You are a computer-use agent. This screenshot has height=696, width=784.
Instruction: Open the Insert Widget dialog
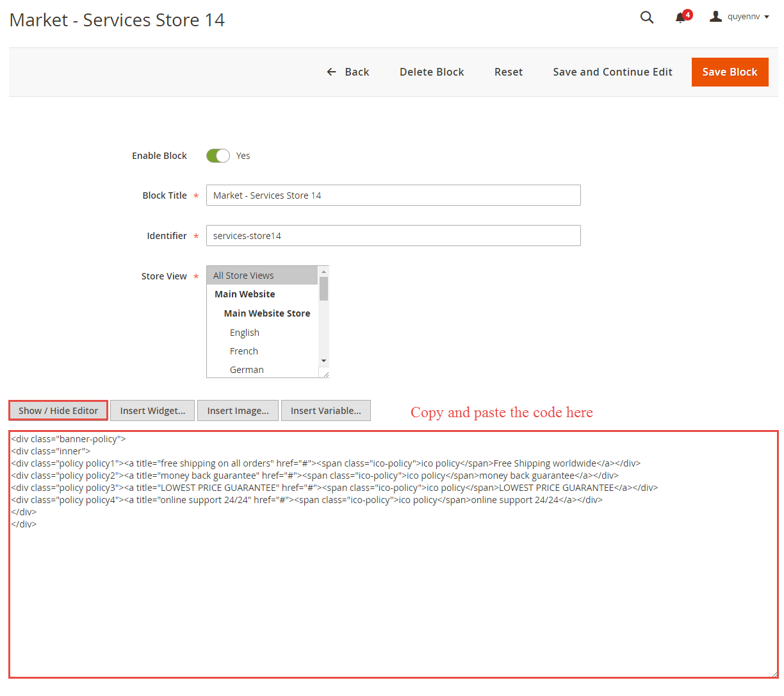(x=152, y=411)
